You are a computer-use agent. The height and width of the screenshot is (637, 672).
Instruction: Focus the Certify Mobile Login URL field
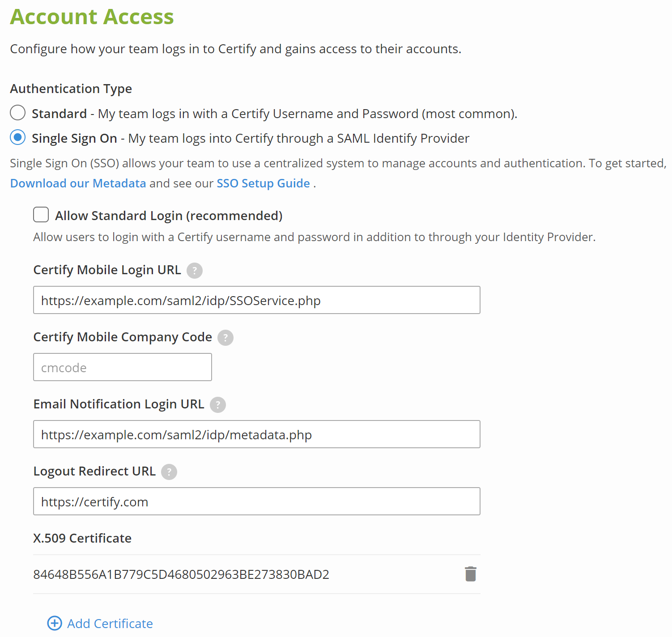[256, 300]
